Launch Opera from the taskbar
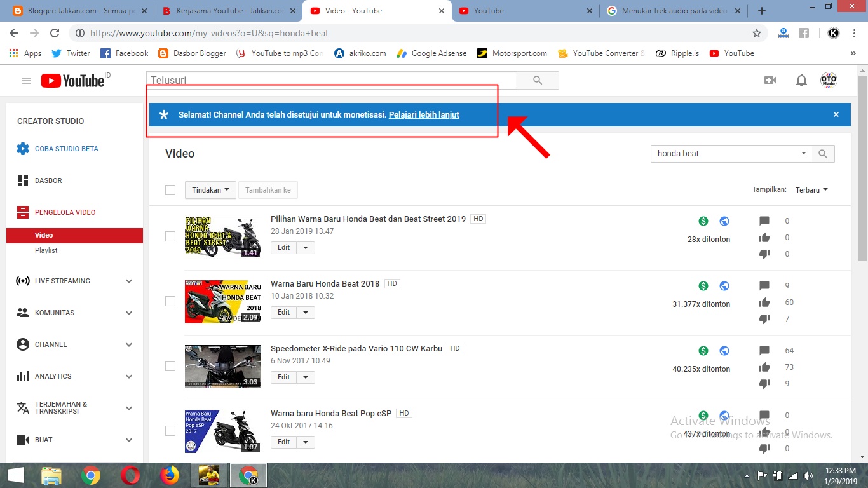 (x=130, y=475)
